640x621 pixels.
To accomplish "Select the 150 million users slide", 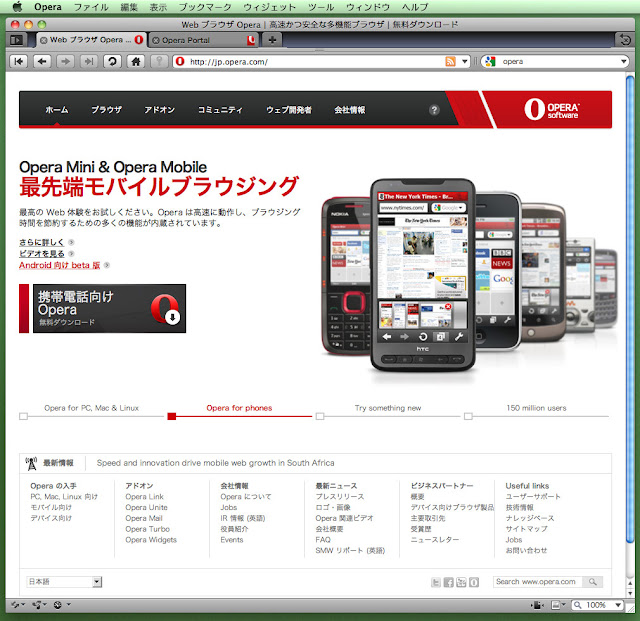I will click(536, 408).
